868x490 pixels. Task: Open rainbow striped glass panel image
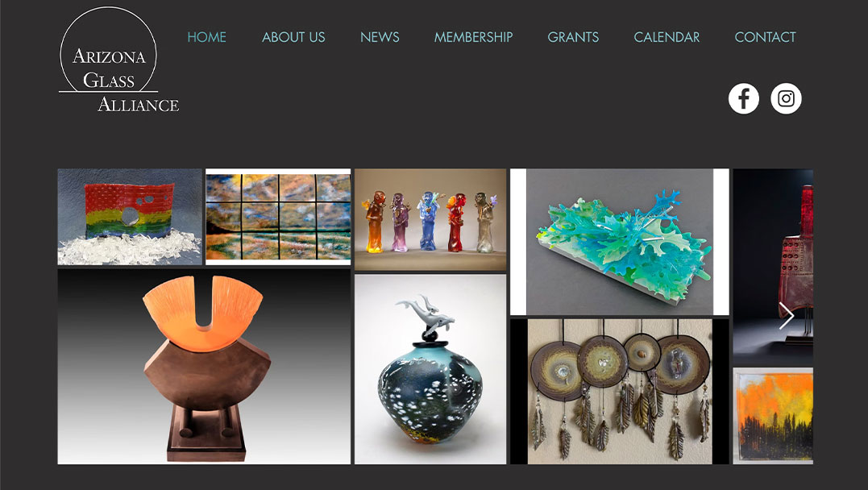tap(130, 217)
